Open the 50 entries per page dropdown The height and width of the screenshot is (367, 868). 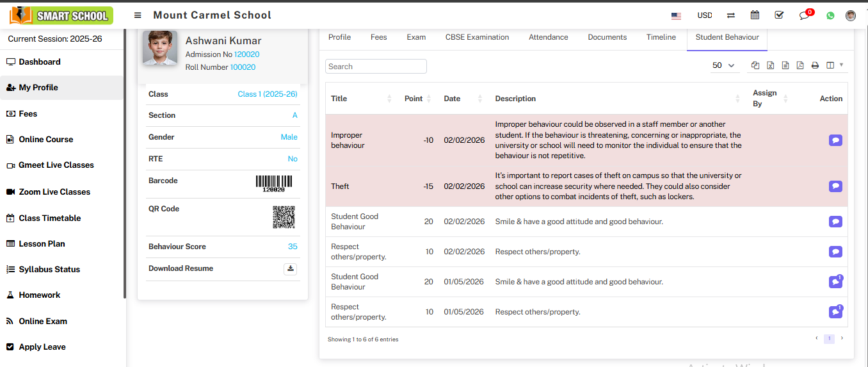pyautogui.click(x=724, y=65)
